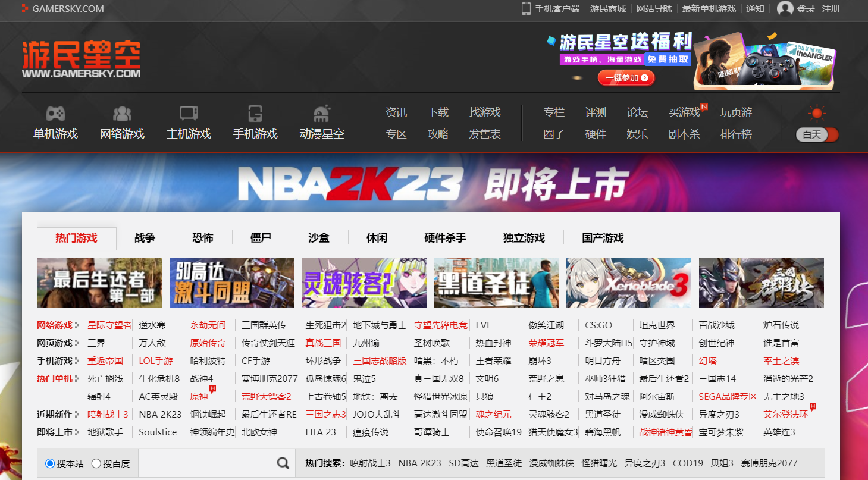Toggle the 白天 day/night mode switch

817,134
